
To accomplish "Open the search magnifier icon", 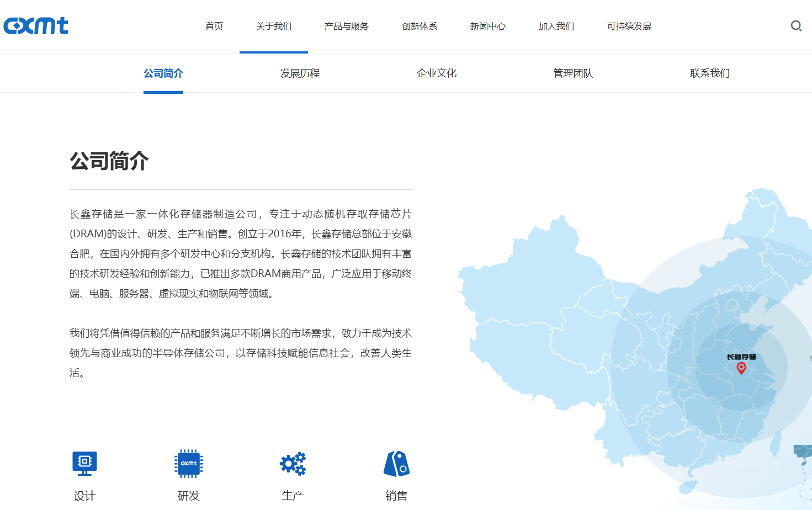I will click(x=796, y=26).
